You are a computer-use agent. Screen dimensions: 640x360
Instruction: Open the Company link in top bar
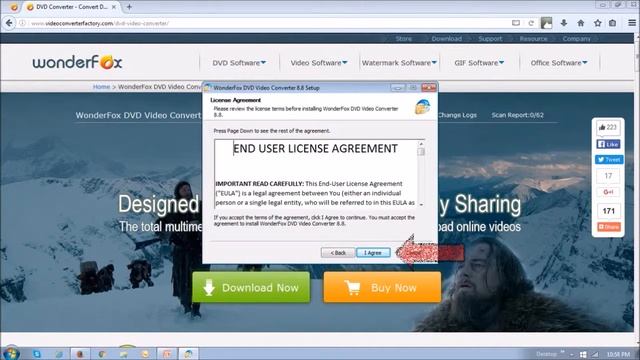(x=576, y=39)
